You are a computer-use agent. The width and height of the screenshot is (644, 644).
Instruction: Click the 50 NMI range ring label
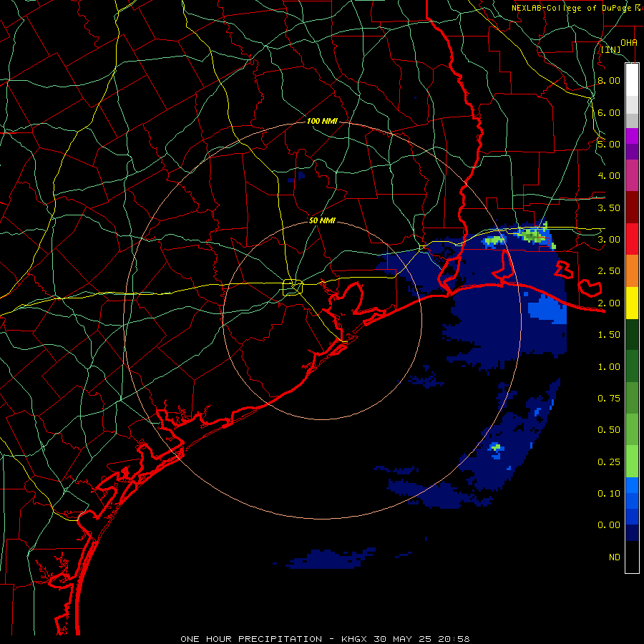point(323,220)
